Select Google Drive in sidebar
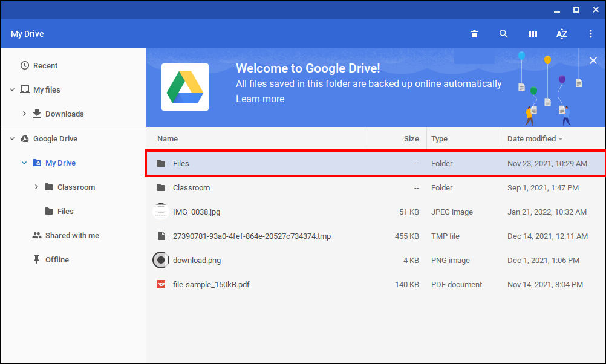 (x=55, y=138)
